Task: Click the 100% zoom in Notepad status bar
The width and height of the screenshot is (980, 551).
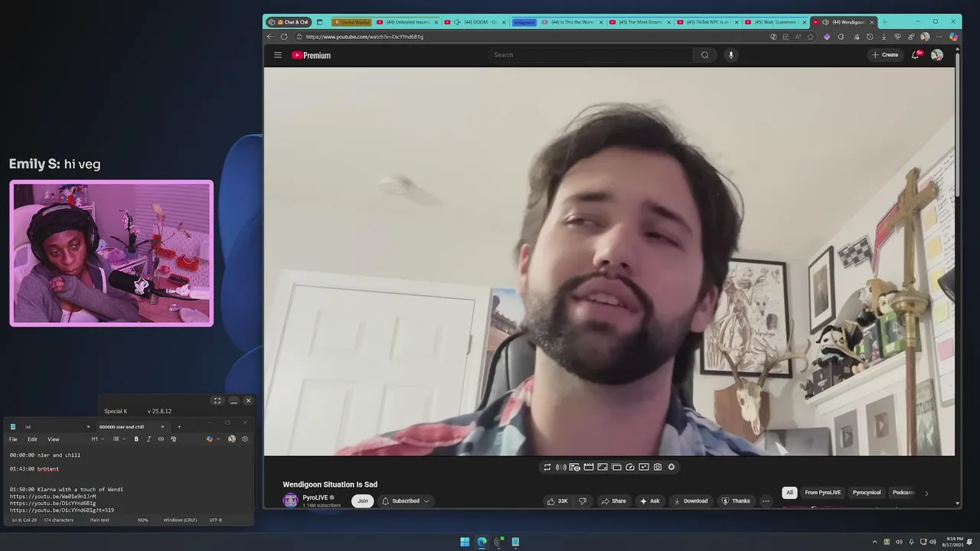Action: pyautogui.click(x=142, y=520)
